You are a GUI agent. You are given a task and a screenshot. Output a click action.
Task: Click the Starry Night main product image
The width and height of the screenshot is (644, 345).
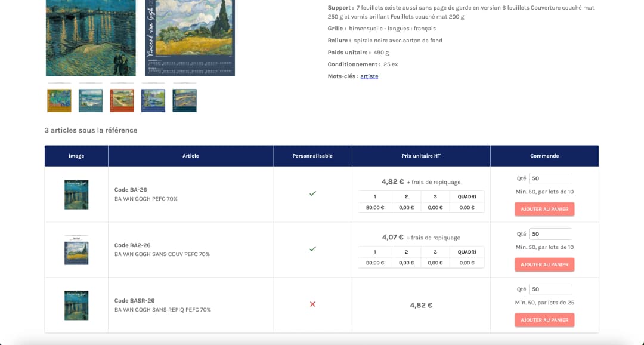(91, 38)
